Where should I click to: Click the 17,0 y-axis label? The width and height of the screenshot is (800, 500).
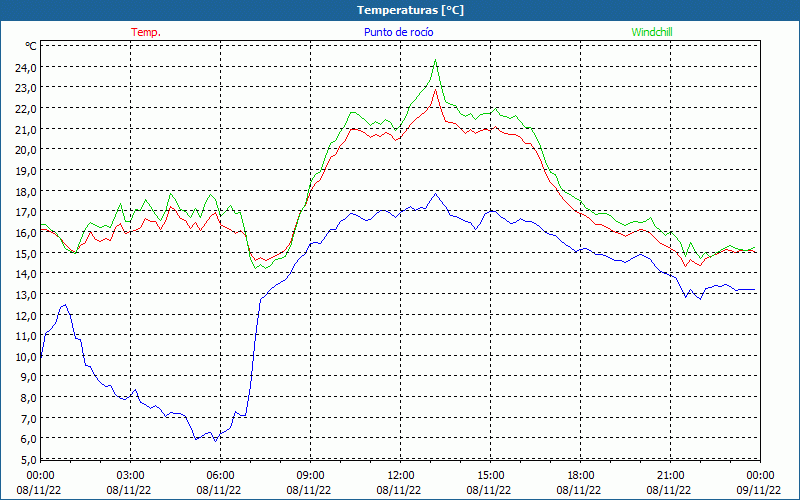pyautogui.click(x=26, y=212)
